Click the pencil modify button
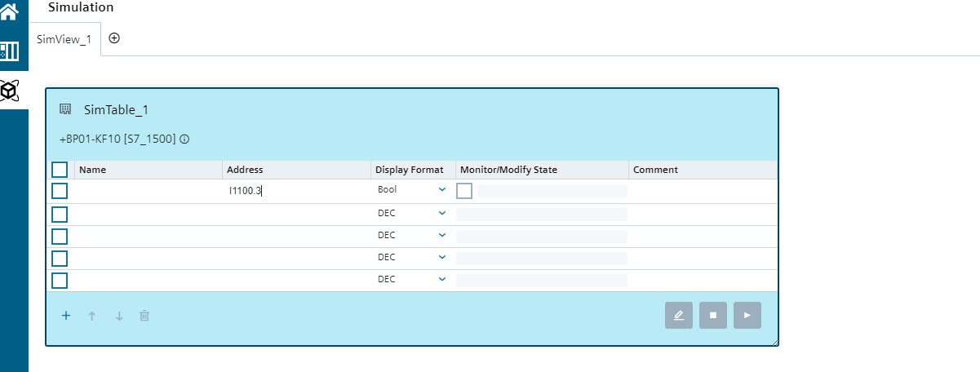This screenshot has height=372, width=980. click(x=679, y=315)
